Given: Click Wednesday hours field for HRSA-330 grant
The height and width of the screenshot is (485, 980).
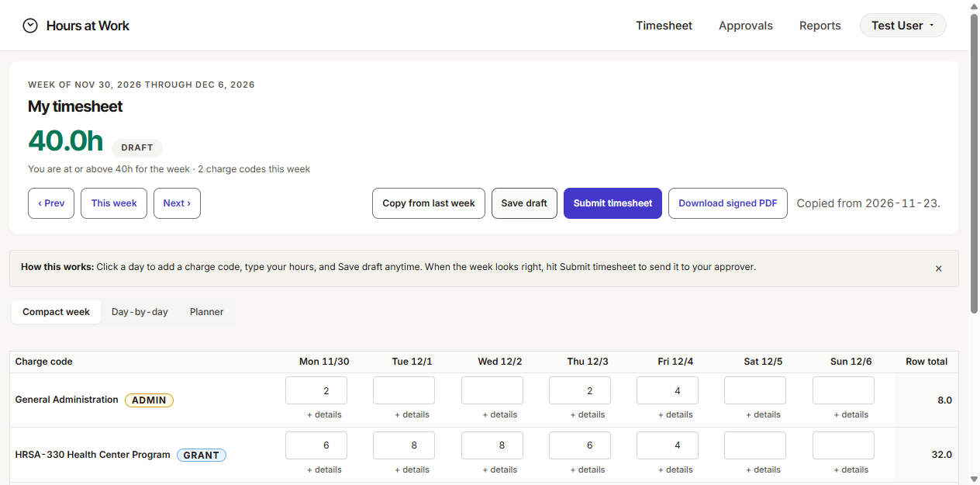Looking at the screenshot, I should [x=492, y=445].
